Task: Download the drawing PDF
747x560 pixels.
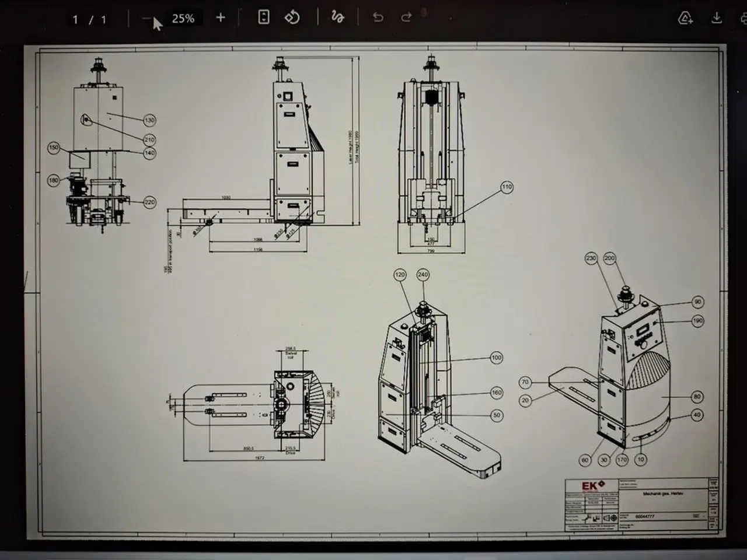Action: pyautogui.click(x=717, y=17)
